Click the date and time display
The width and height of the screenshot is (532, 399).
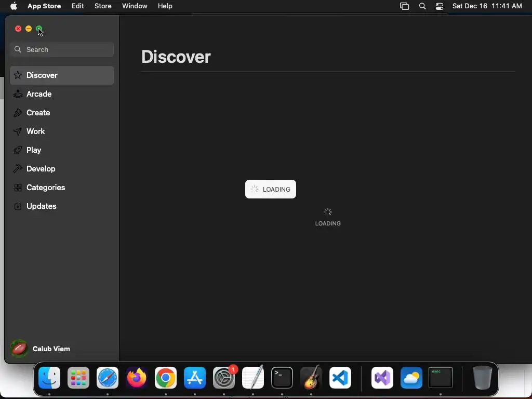click(487, 6)
